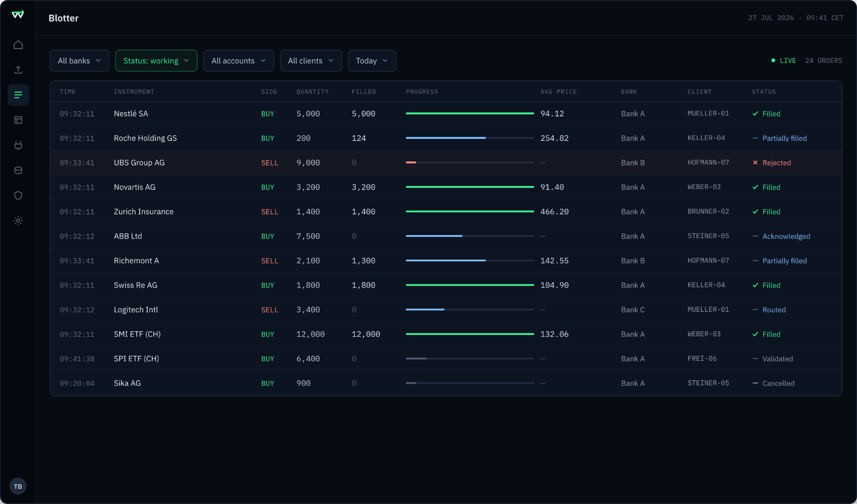Click the dots icon on the Logitech Intl row
Viewport: 857px width, 504px height.
[x=755, y=310]
